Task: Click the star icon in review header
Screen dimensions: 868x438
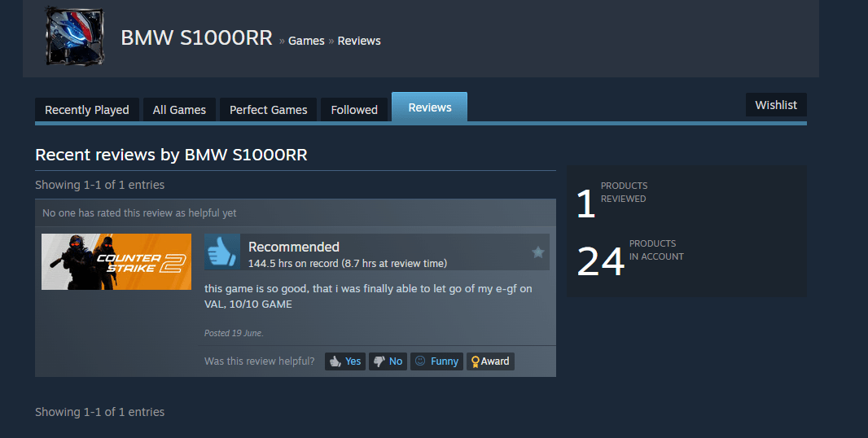Action: click(538, 252)
